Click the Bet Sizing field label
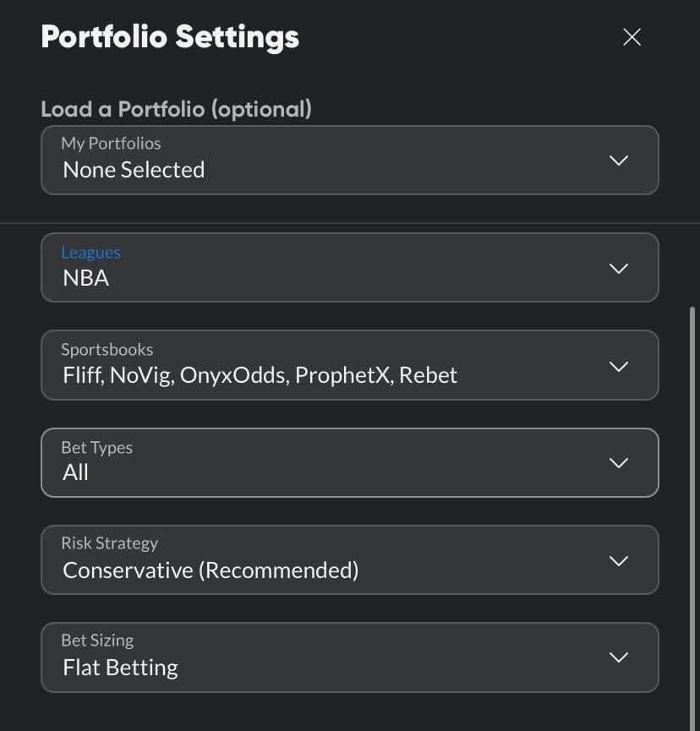This screenshot has width=700, height=731. pyautogui.click(x=97, y=641)
